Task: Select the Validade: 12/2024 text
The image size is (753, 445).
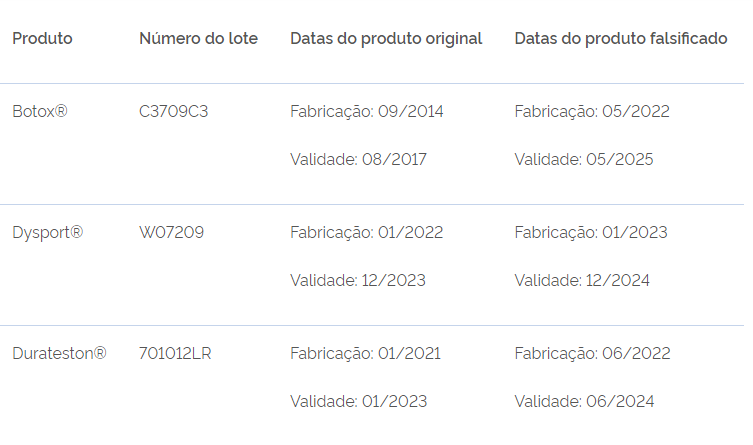Action: click(x=582, y=280)
